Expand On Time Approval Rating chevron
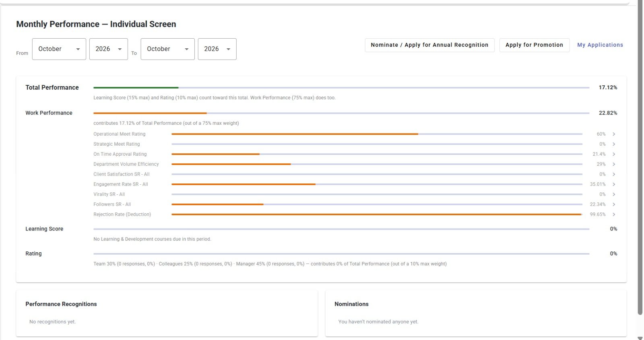644x340 pixels. coord(614,154)
